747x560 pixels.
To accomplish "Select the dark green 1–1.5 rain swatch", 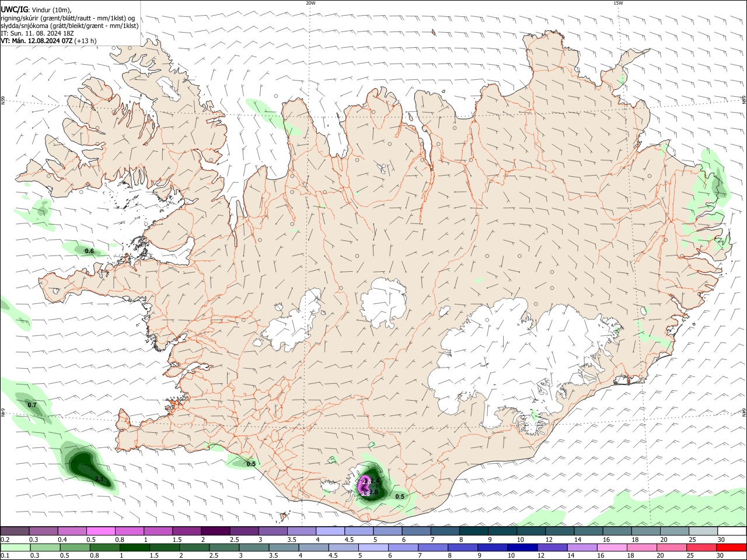I will coord(134,547).
